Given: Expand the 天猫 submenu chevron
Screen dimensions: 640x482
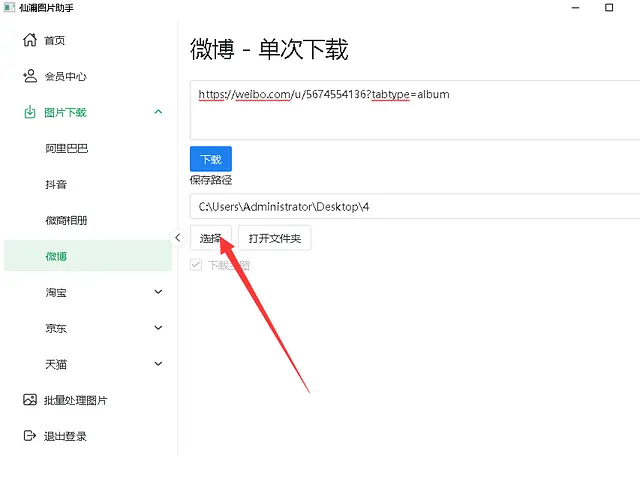Looking at the screenshot, I should (x=158, y=364).
